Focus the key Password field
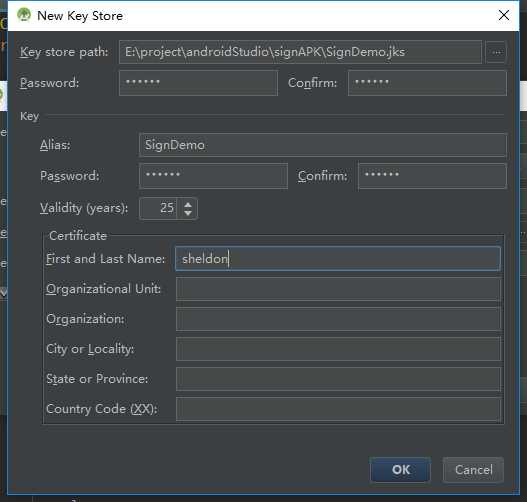The width and height of the screenshot is (527, 502). [x=213, y=176]
